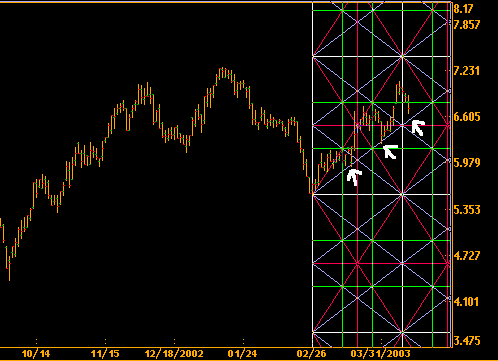The height and width of the screenshot is (361, 498).
Task: Pick the 5.353 price level label
Action: tap(467, 210)
